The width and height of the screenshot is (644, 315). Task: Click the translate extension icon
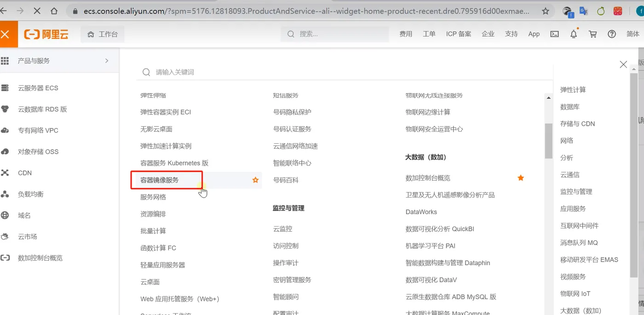point(583,11)
